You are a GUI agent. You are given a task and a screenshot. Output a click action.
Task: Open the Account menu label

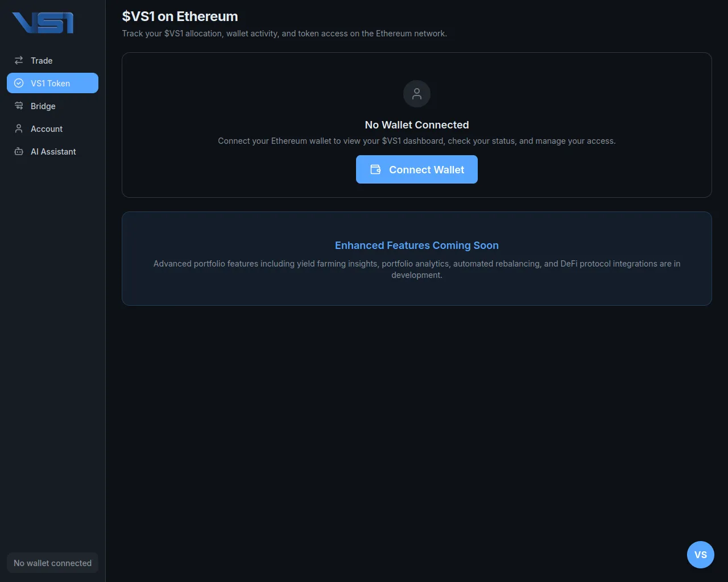47,129
